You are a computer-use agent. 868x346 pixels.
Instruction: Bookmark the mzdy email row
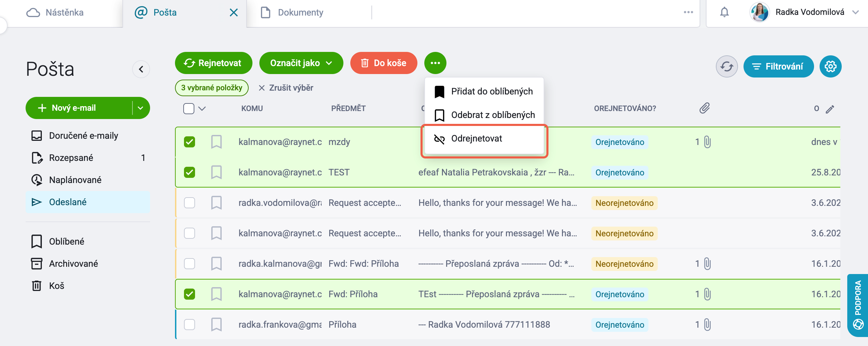[216, 142]
